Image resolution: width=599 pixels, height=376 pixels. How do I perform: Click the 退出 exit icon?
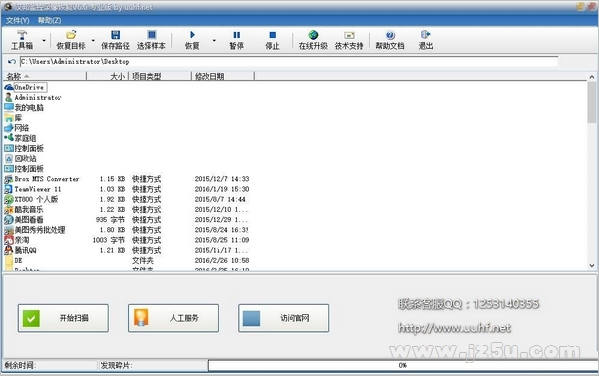point(426,35)
